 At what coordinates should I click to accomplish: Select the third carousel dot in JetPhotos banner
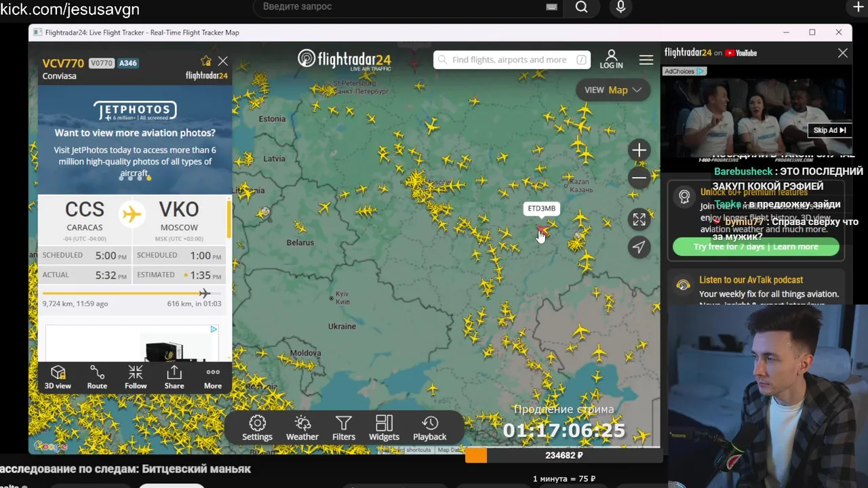tap(140, 178)
